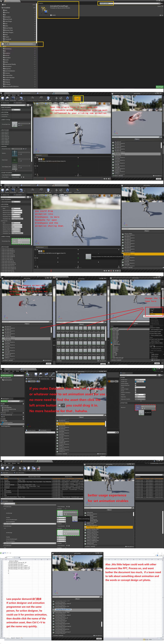
Task: Click Compile in the blueprint editor toolbar
Action: (28, 375)
